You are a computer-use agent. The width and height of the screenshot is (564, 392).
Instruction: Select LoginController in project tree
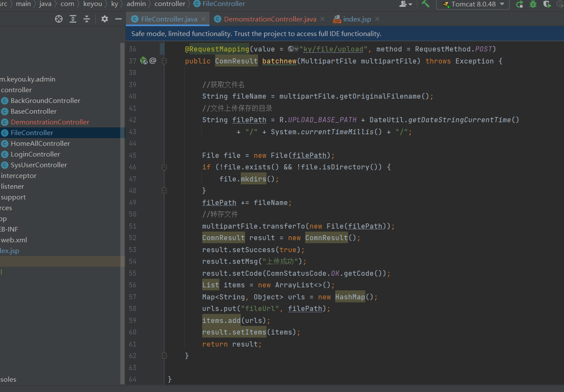pos(35,154)
